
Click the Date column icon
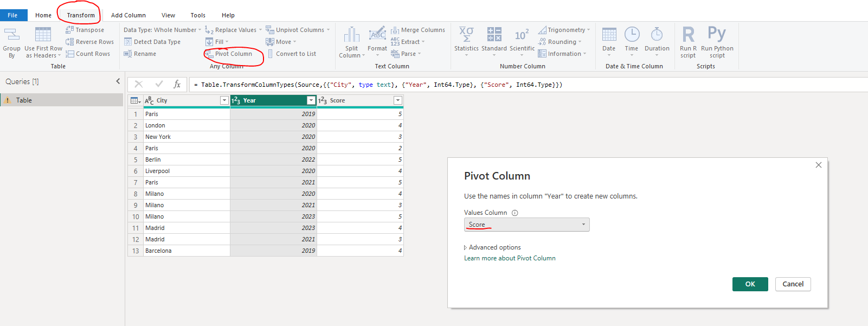click(x=609, y=34)
